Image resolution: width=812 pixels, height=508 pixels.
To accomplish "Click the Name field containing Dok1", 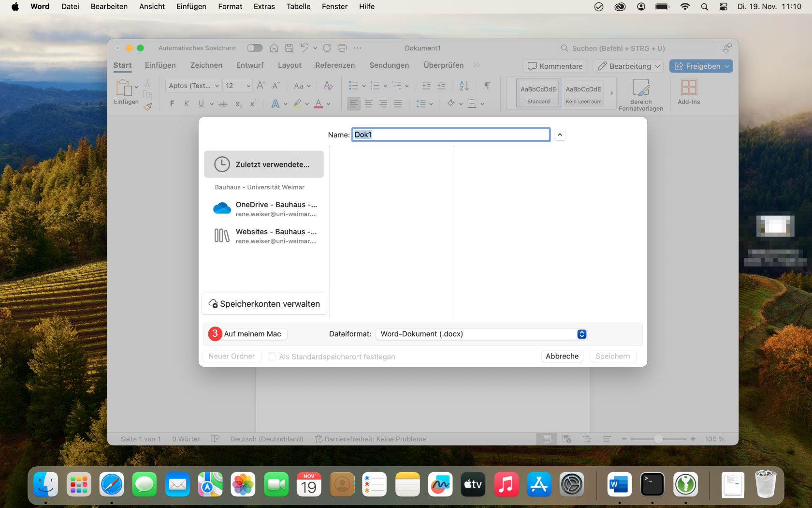I will 451,134.
